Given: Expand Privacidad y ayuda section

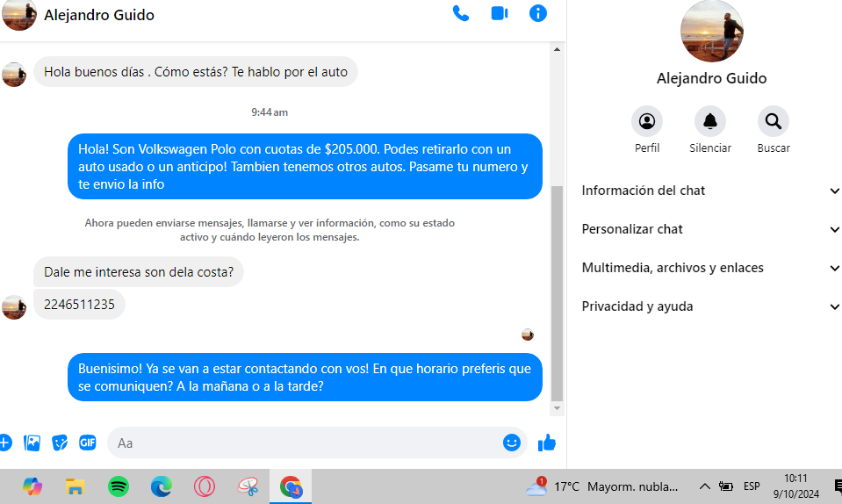Looking at the screenshot, I should pos(709,306).
